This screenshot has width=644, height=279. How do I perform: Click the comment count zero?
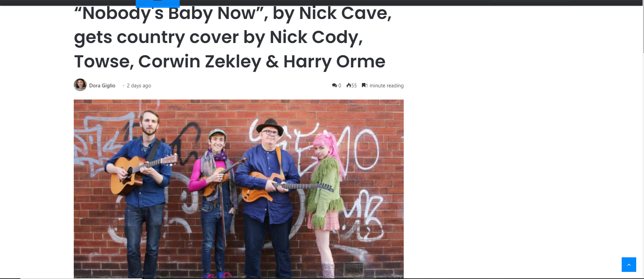tap(340, 86)
